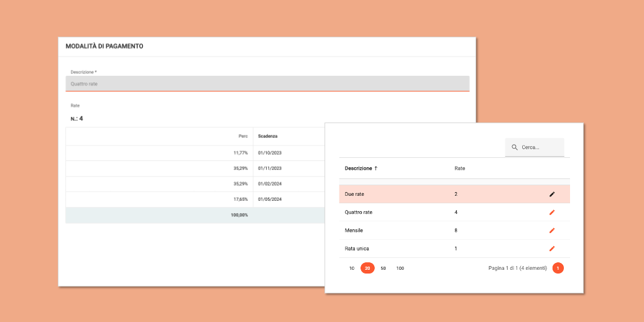
Task: Go to page 1
Action: click(x=558, y=269)
